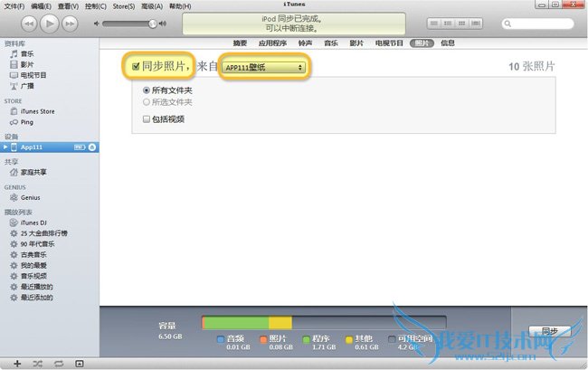
Task: Click the previous track rewind button
Action: pos(29,24)
